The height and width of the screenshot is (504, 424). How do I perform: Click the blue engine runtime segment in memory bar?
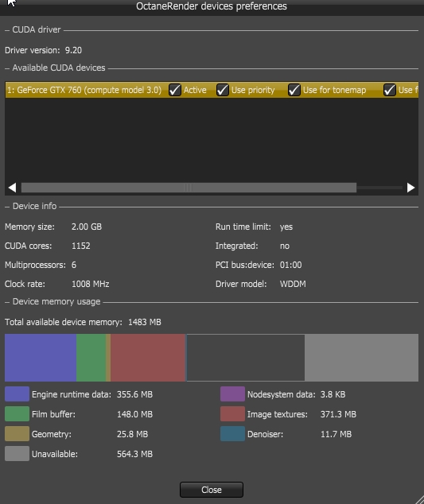(41, 358)
